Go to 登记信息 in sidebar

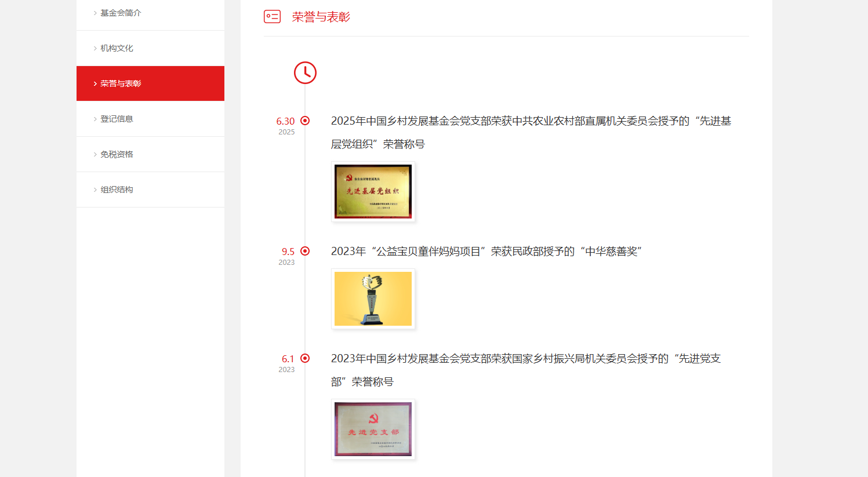(117, 119)
